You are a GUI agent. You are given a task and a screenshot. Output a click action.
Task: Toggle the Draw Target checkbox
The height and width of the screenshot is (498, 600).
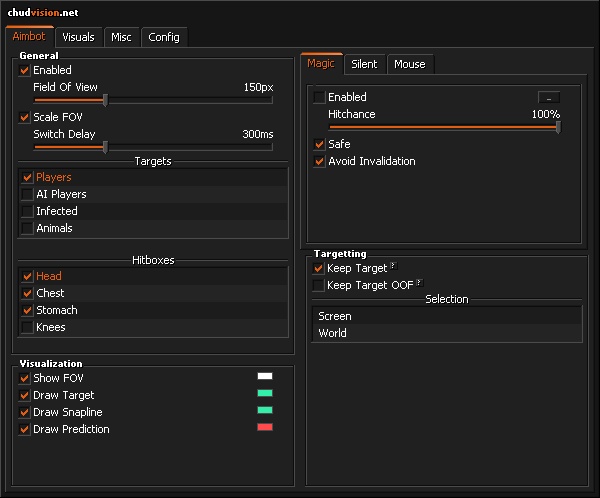click(x=24, y=395)
